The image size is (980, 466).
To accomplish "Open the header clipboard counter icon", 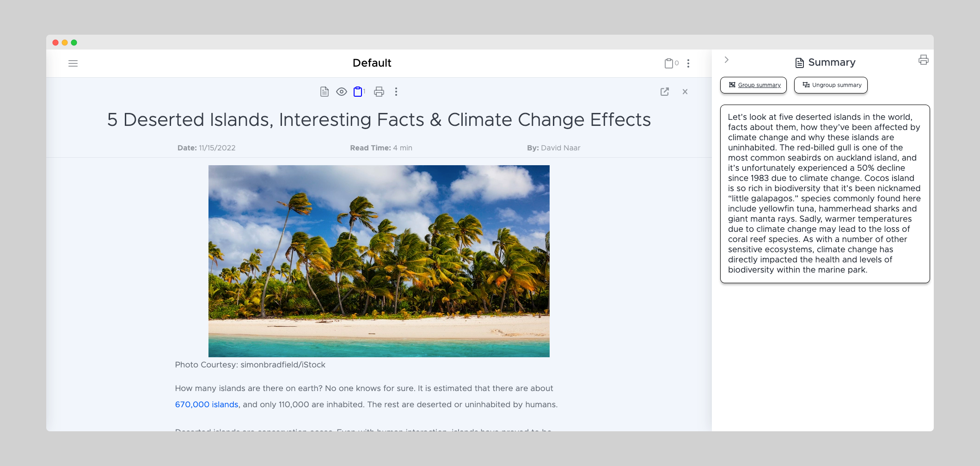I will (x=671, y=63).
